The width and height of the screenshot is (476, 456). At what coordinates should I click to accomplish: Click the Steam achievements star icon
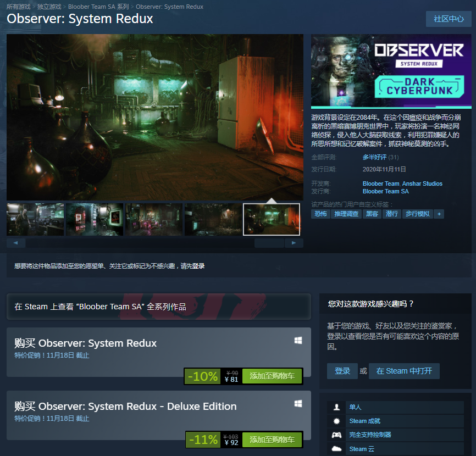click(x=336, y=421)
